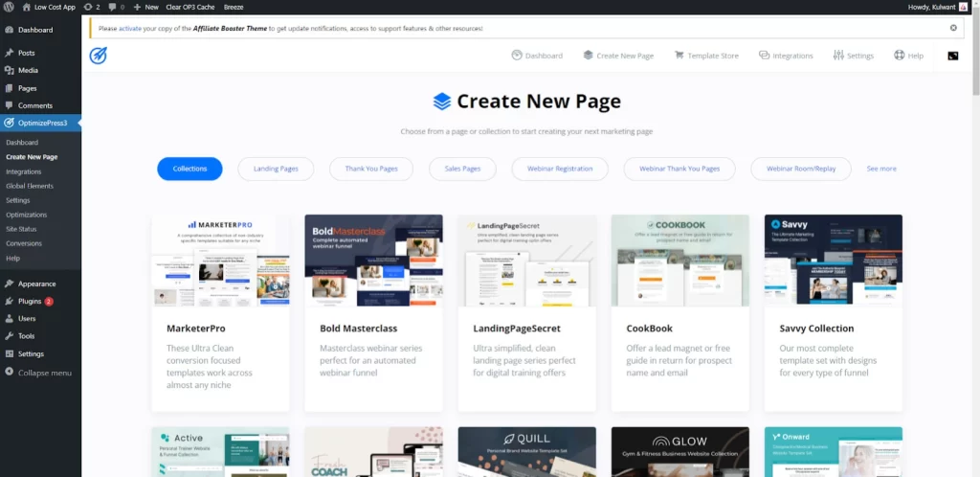Open Conversions in sidebar submenu
The image size is (980, 477).
[x=24, y=243]
